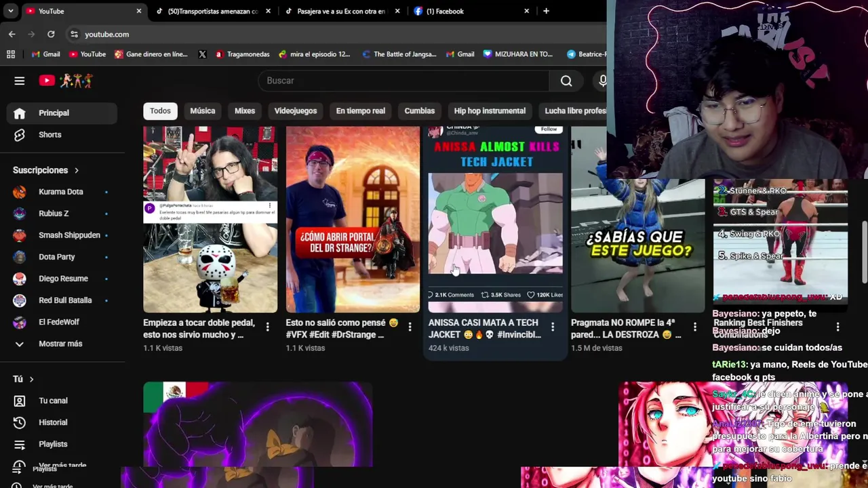Open a new browser tab with plus

[546, 11]
